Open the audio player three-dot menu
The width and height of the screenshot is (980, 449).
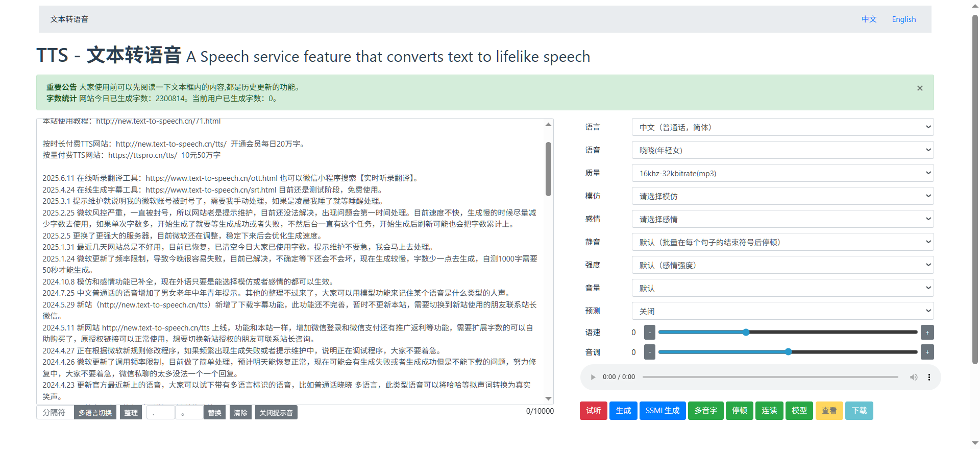coord(929,377)
